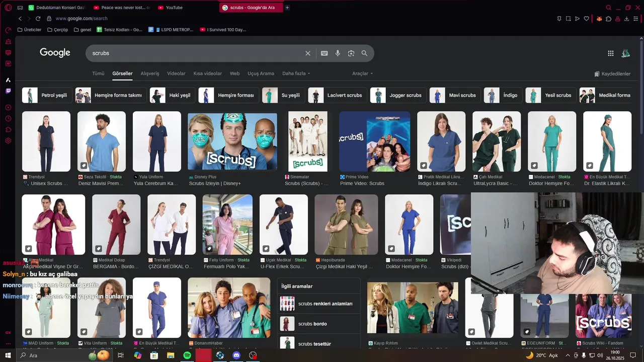Reload the current page
The width and height of the screenshot is (644, 362).
click(x=38, y=19)
